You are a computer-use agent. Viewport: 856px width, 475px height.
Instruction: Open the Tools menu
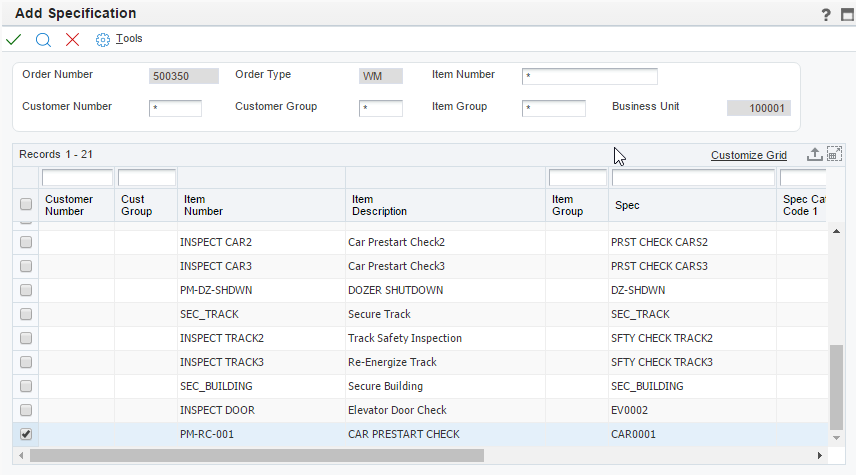pyautogui.click(x=120, y=39)
